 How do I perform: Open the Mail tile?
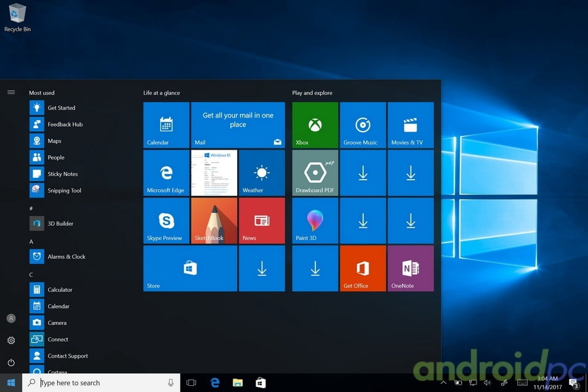[238, 125]
